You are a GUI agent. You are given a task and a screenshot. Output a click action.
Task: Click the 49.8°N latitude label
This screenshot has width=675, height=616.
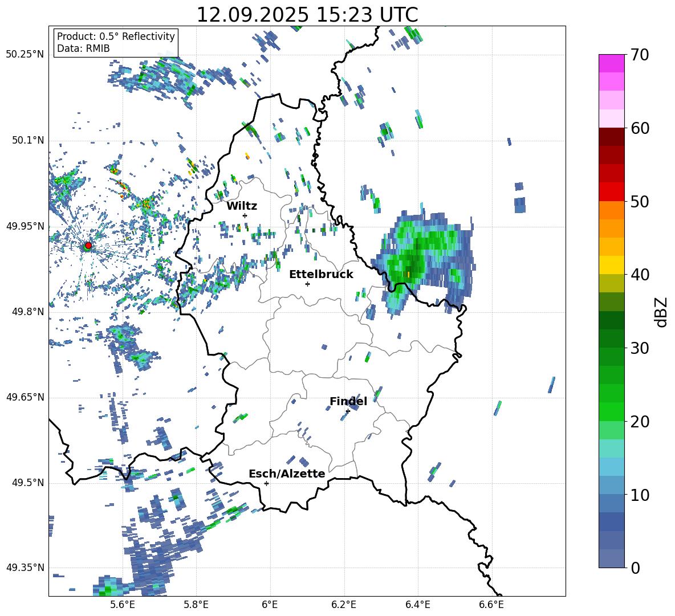click(28, 312)
